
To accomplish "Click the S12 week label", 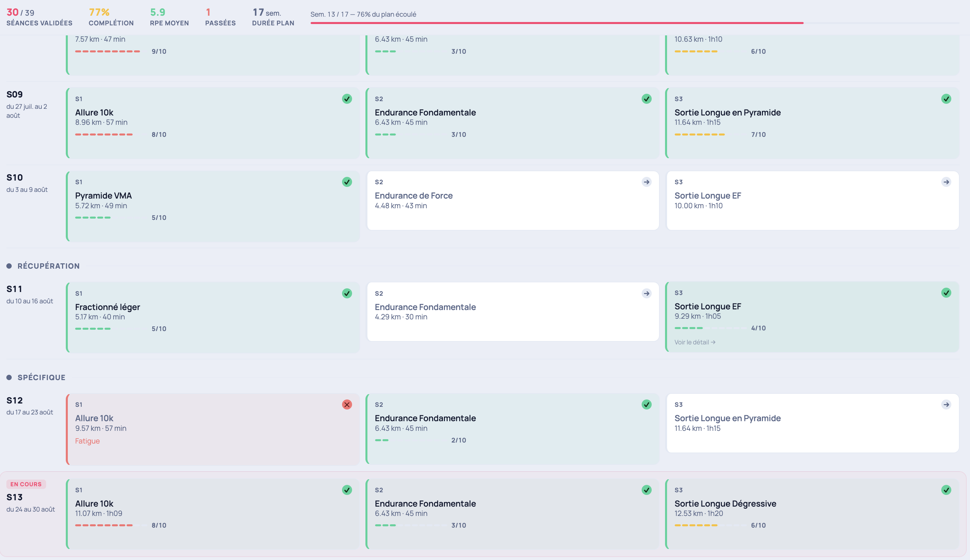I will [x=15, y=400].
